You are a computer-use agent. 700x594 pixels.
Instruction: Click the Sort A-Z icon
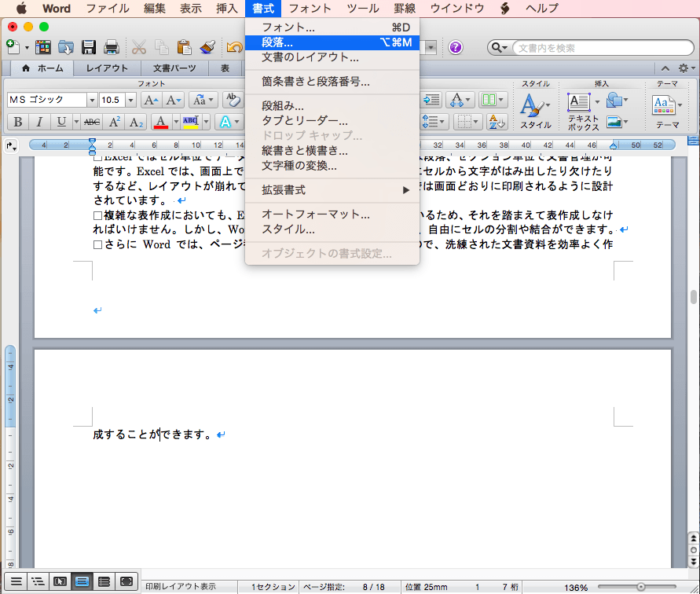point(497,122)
